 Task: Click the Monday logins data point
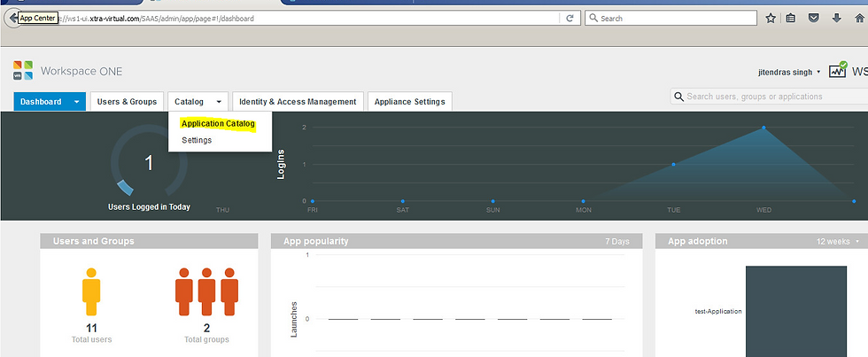point(583,201)
